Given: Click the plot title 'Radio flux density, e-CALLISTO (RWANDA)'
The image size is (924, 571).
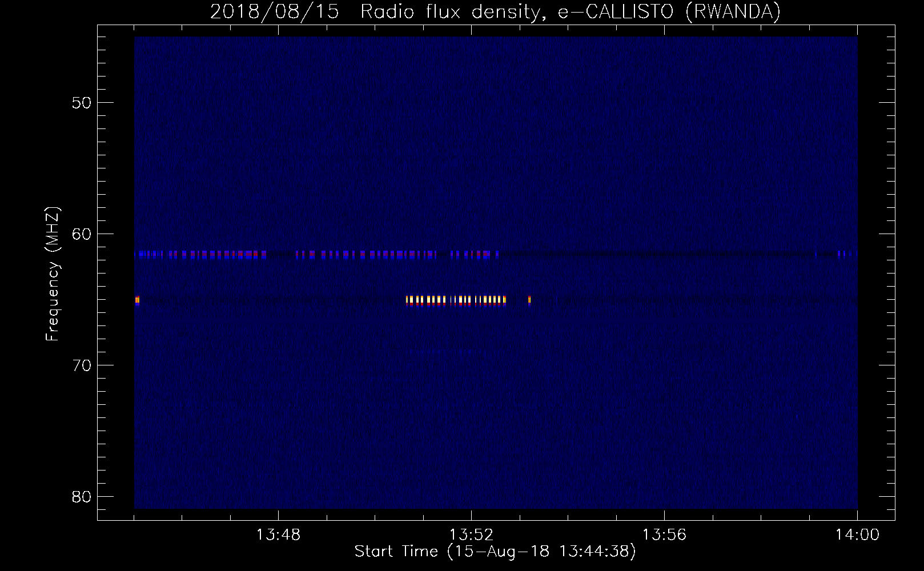Looking at the screenshot, I should coord(571,11).
